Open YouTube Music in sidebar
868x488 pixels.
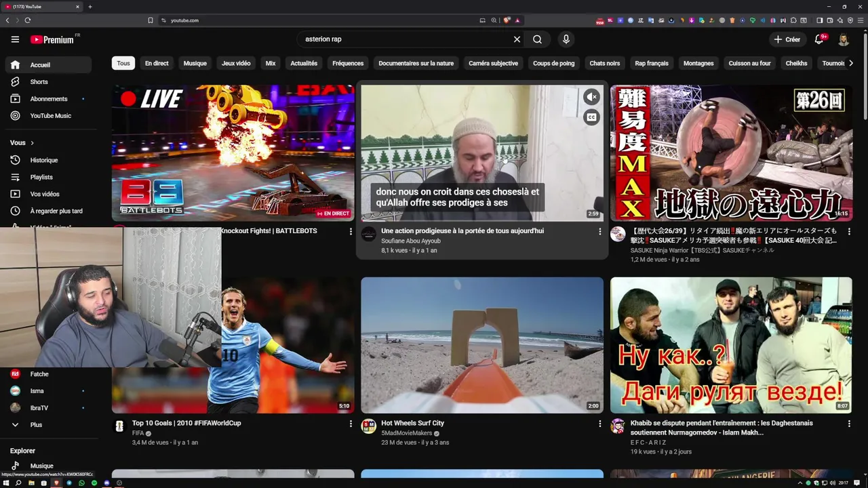(49, 116)
